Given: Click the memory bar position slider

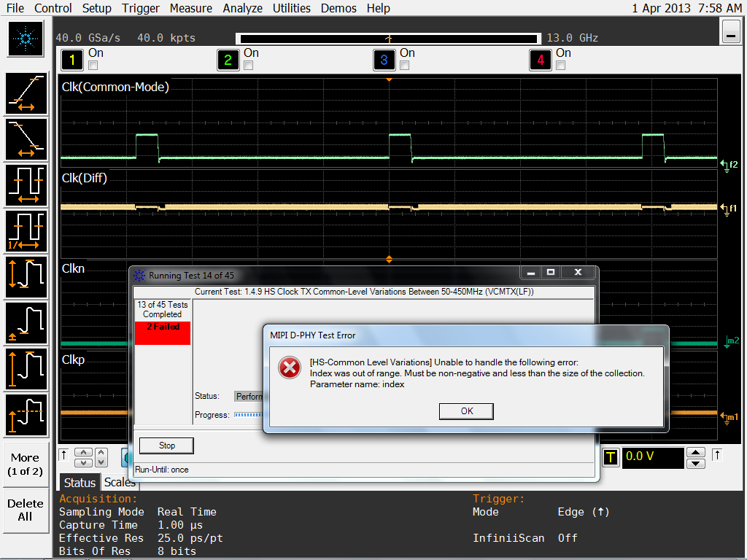Looking at the screenshot, I should point(389,38).
